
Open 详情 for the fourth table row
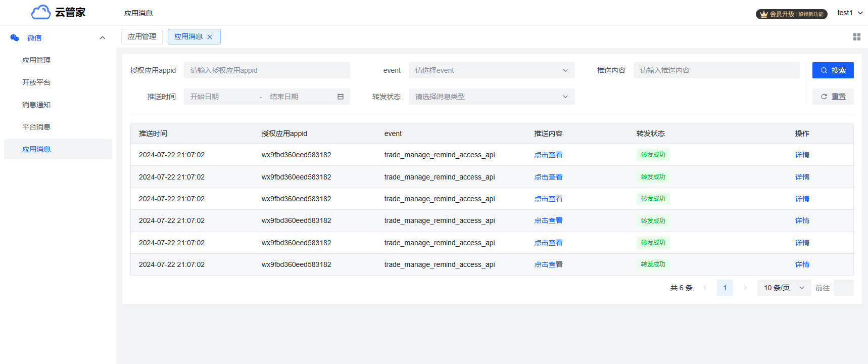pos(802,220)
